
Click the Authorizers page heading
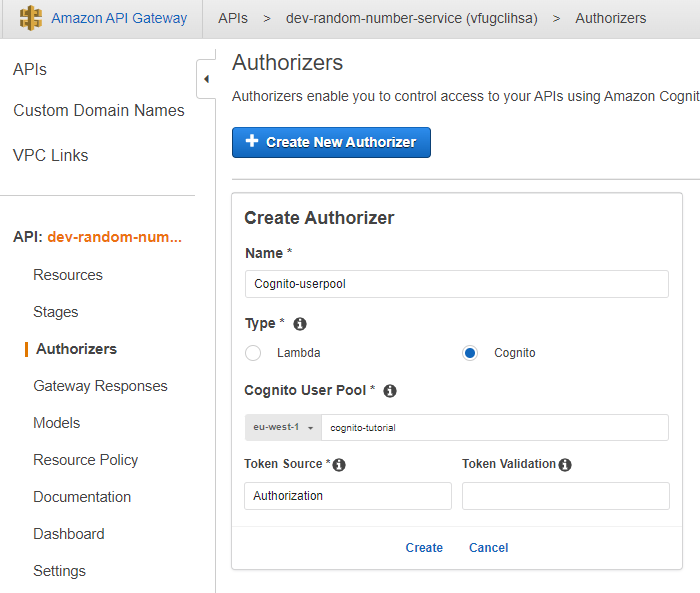pyautogui.click(x=288, y=63)
